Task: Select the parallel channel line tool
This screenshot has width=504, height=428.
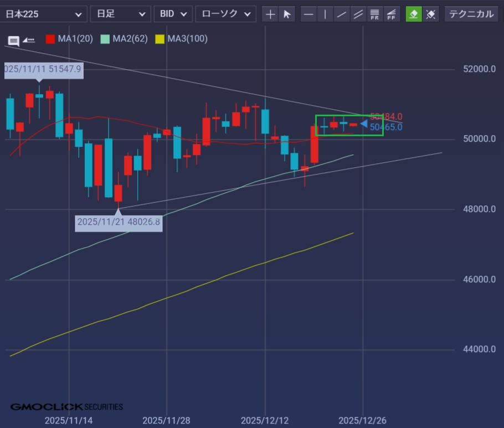Action: pos(358,14)
